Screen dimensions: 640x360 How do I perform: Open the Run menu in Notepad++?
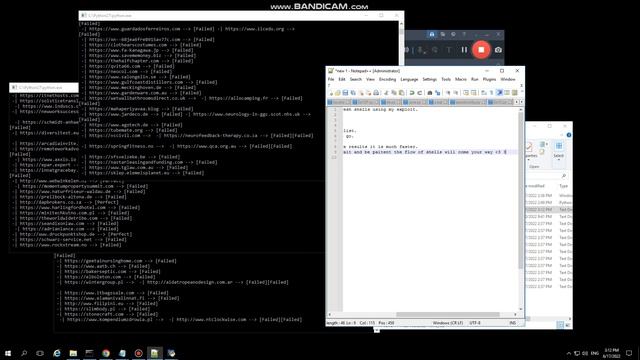click(x=475, y=79)
